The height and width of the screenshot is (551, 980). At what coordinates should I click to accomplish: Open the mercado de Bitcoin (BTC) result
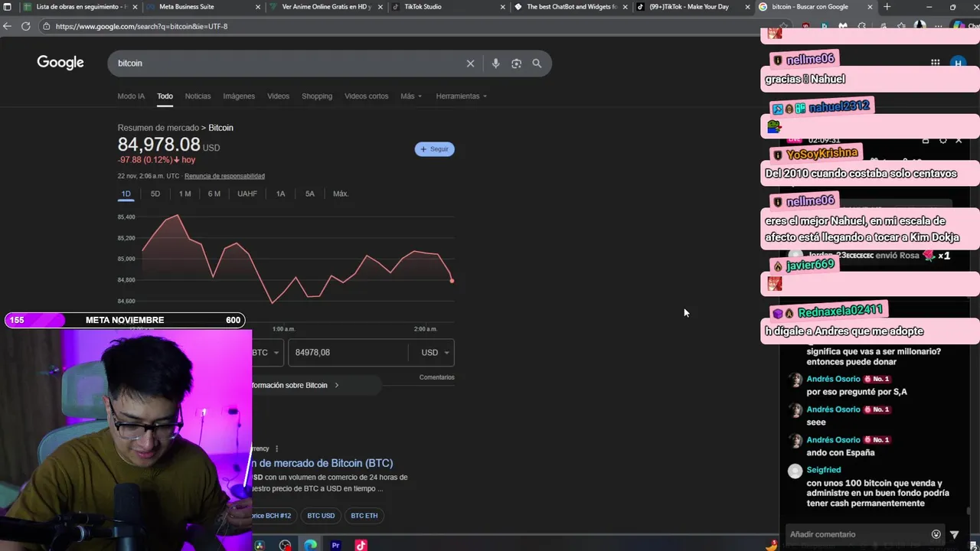tap(322, 463)
